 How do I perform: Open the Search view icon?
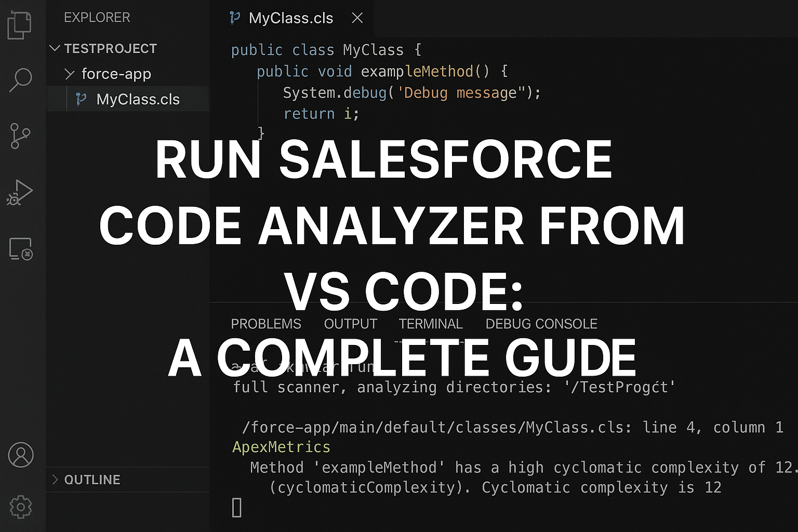pyautogui.click(x=20, y=80)
